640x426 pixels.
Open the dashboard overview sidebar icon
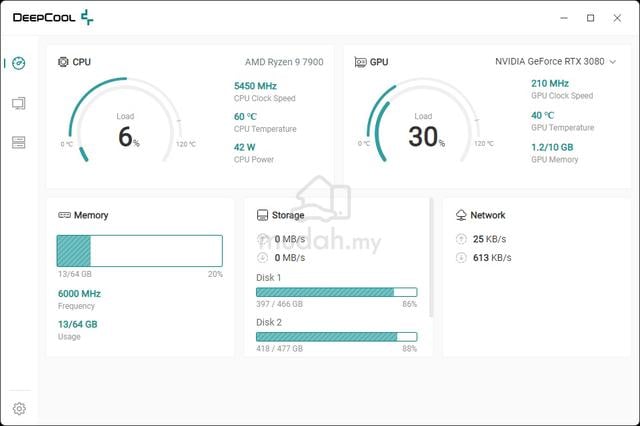[19, 63]
